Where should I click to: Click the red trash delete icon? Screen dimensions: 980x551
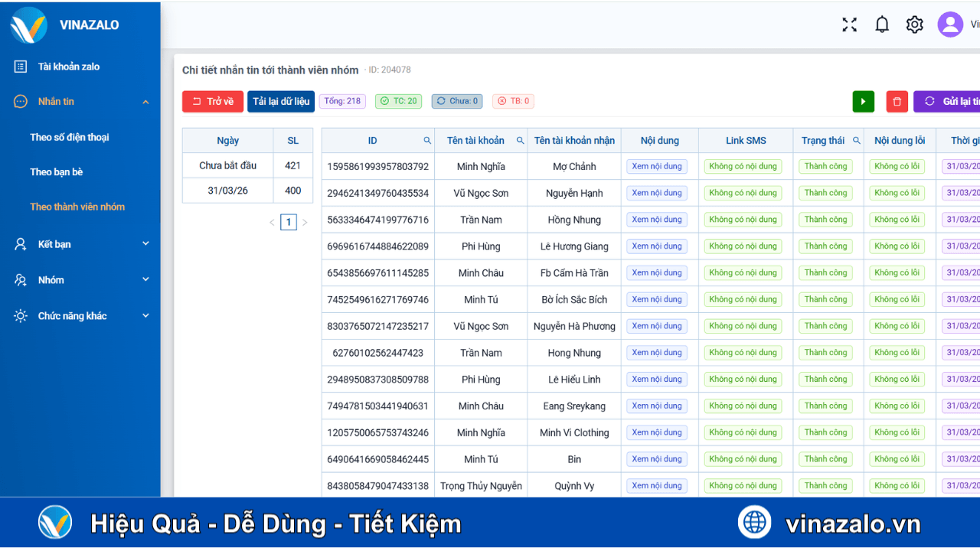897,101
